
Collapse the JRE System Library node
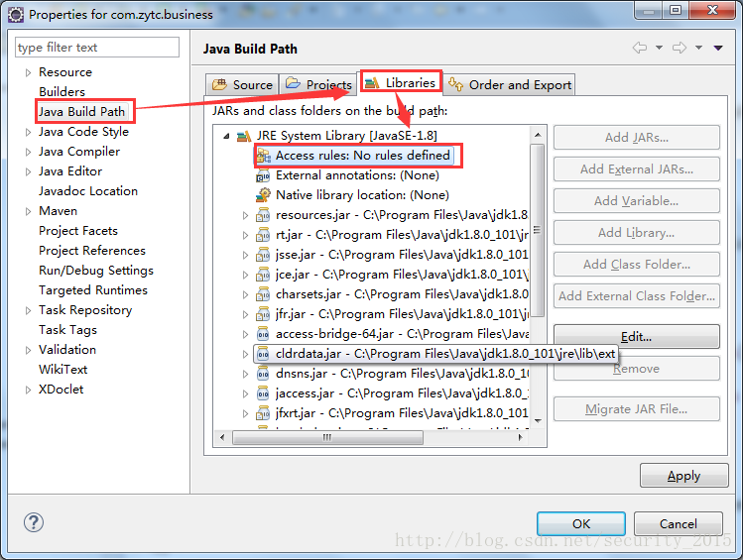point(226,137)
